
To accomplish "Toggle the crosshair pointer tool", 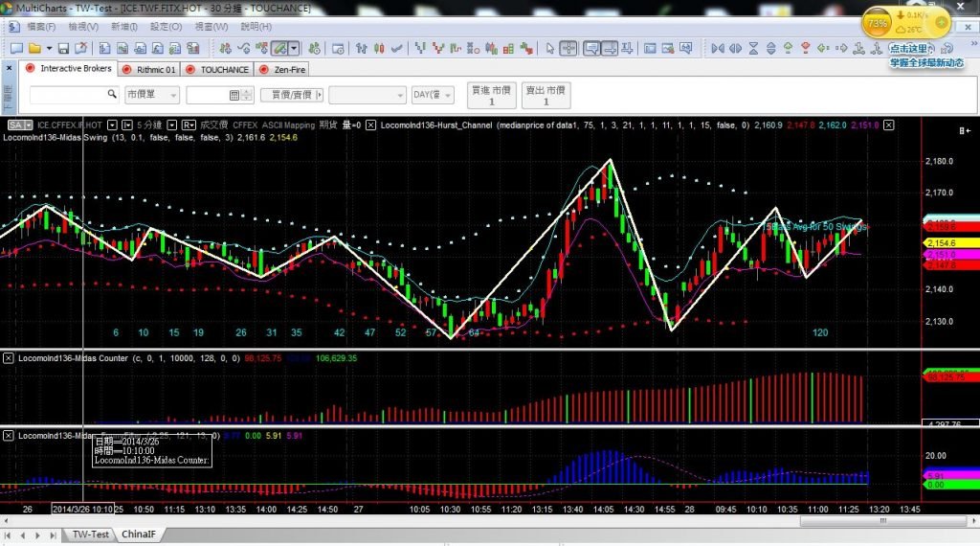I will point(568,48).
